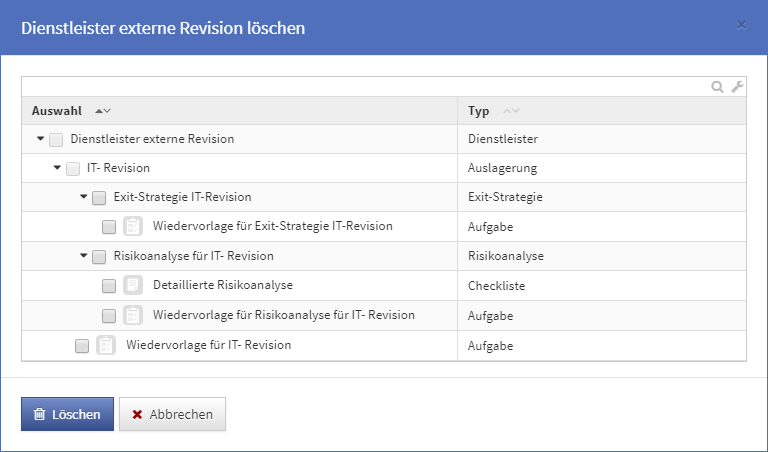Sort by the Auswahl column arrows
This screenshot has width=768, height=452.
[x=102, y=111]
